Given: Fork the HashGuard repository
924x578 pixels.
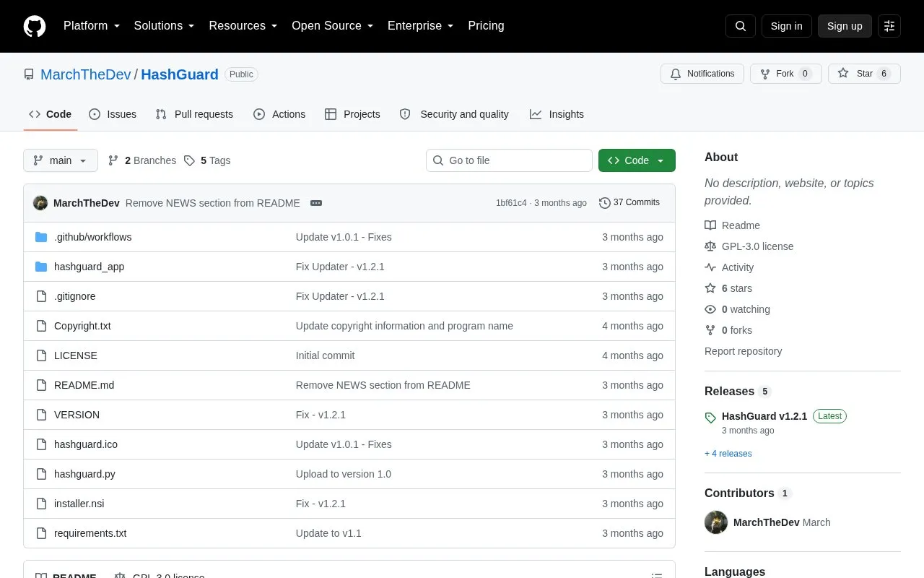Looking at the screenshot, I should [786, 74].
